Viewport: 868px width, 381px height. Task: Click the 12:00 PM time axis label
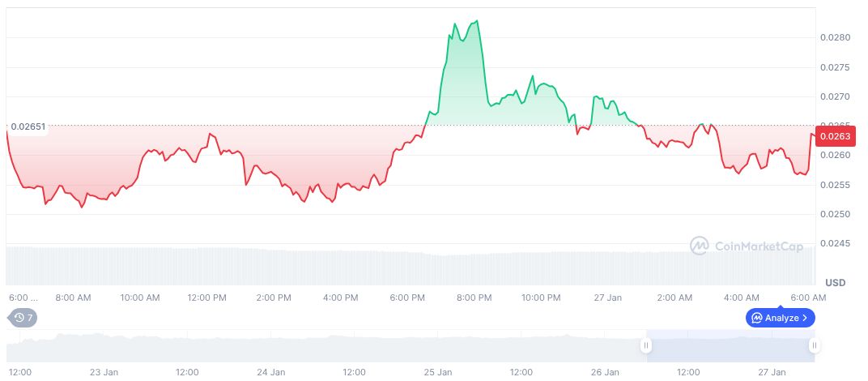click(206, 298)
